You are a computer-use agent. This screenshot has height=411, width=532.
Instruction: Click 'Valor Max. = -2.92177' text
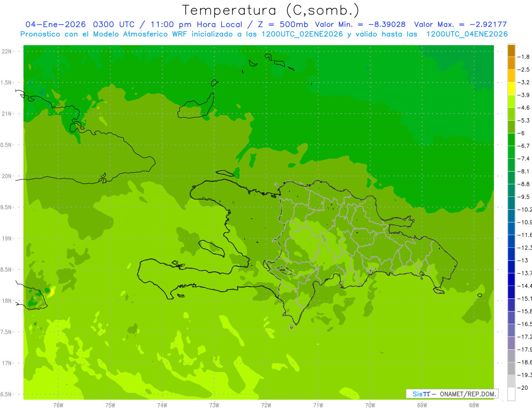pos(460,24)
